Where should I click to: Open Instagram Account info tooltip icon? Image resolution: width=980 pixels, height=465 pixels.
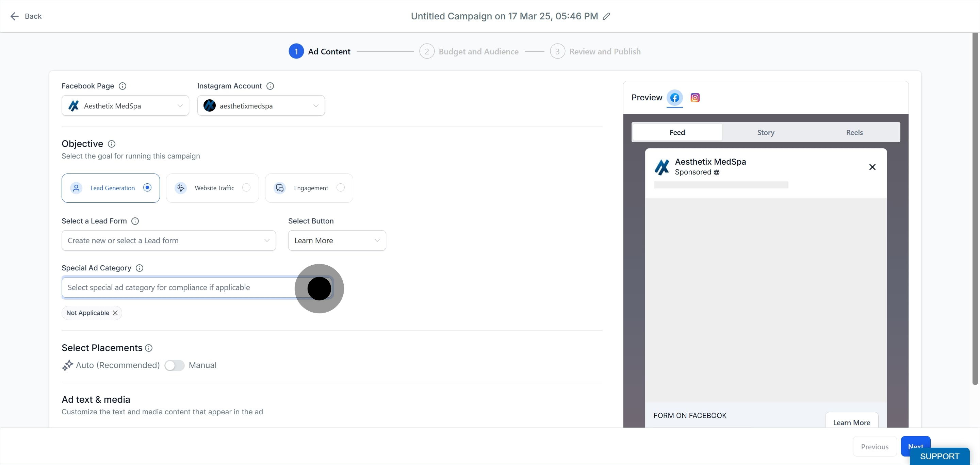(270, 86)
